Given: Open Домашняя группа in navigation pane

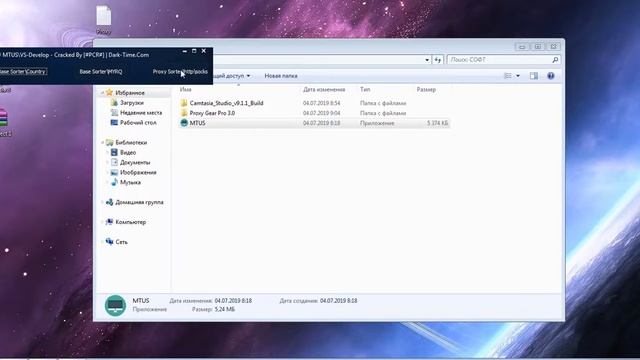Looking at the screenshot, I should point(139,202).
